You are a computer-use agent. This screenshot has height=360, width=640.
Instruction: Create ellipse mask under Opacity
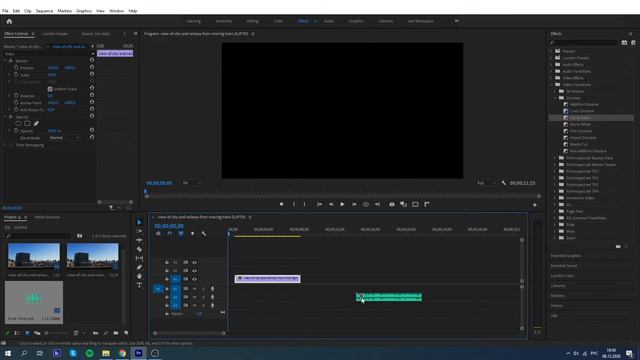(18, 124)
